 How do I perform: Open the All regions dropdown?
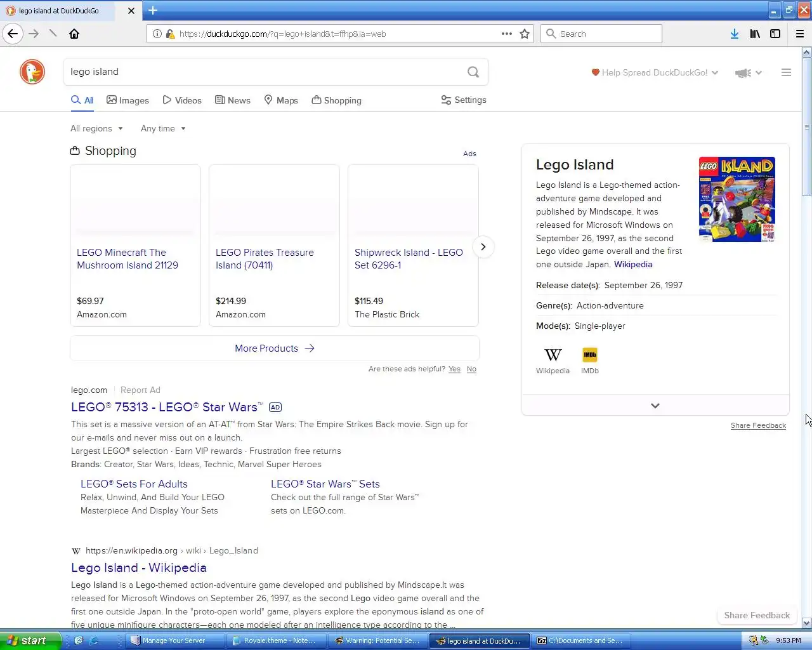tap(96, 129)
